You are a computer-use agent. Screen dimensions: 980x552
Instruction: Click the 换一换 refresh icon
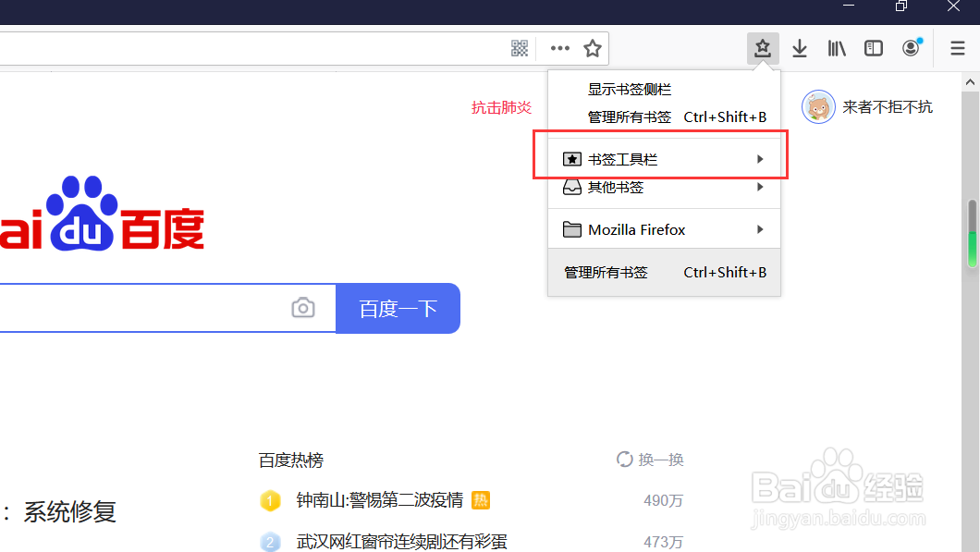[x=624, y=460]
